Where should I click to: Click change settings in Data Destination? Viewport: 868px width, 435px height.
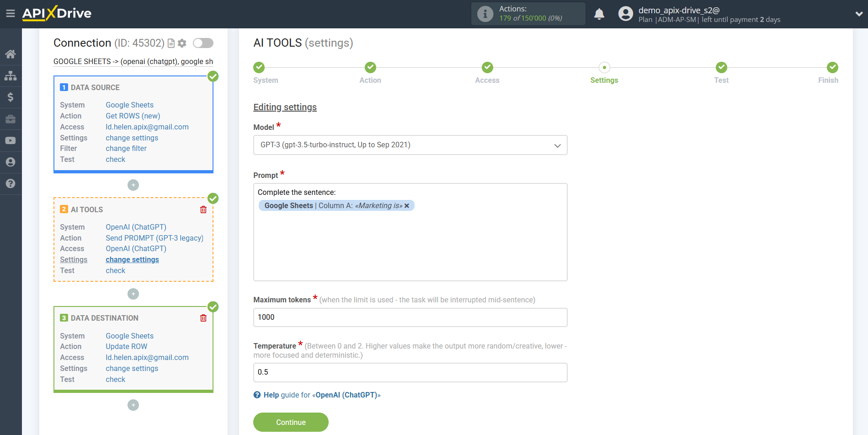coord(132,368)
